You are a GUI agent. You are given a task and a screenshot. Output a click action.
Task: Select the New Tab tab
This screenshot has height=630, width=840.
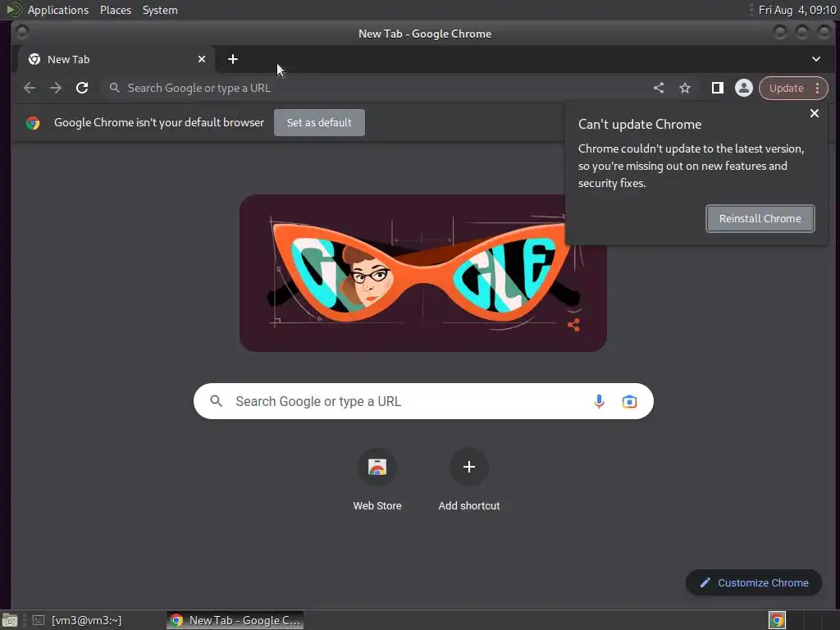click(116, 59)
